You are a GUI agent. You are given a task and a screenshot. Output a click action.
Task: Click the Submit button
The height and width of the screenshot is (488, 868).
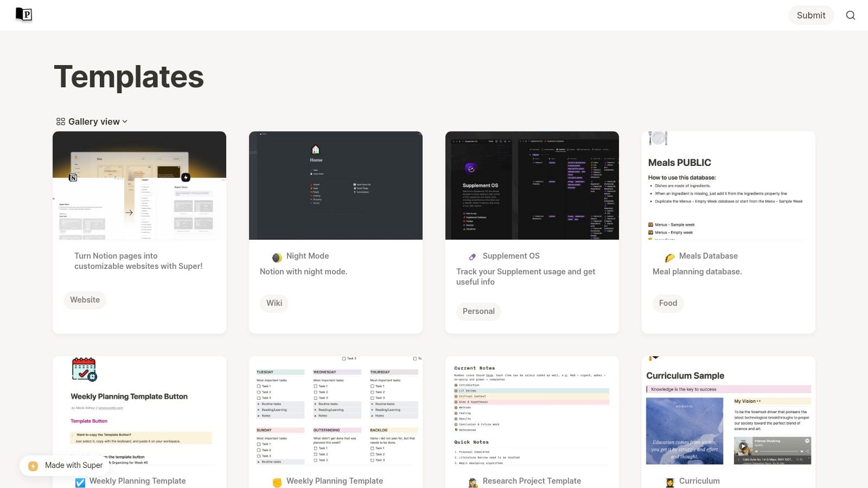point(810,15)
